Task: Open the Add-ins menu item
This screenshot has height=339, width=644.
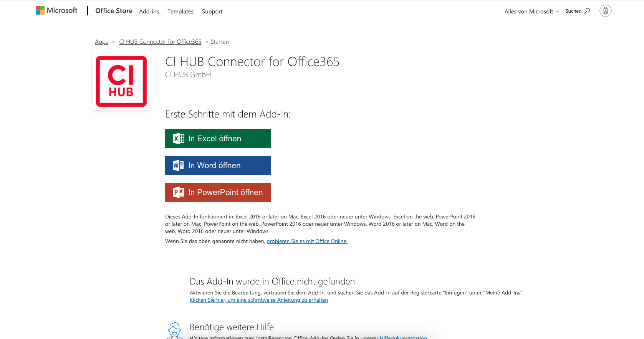Action: (149, 12)
